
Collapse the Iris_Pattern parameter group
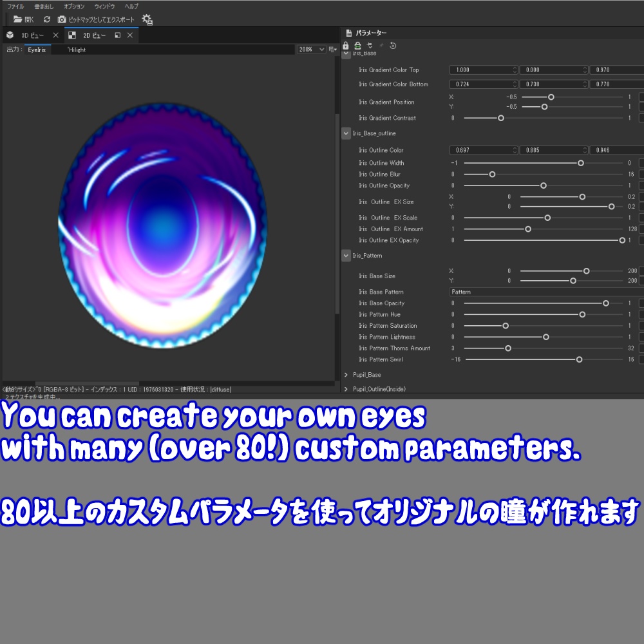pyautogui.click(x=346, y=256)
